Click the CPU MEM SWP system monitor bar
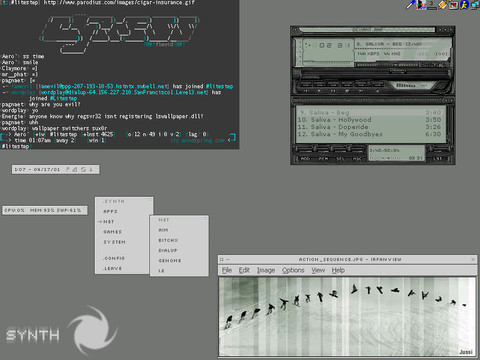The image size is (480, 360). pos(44,210)
